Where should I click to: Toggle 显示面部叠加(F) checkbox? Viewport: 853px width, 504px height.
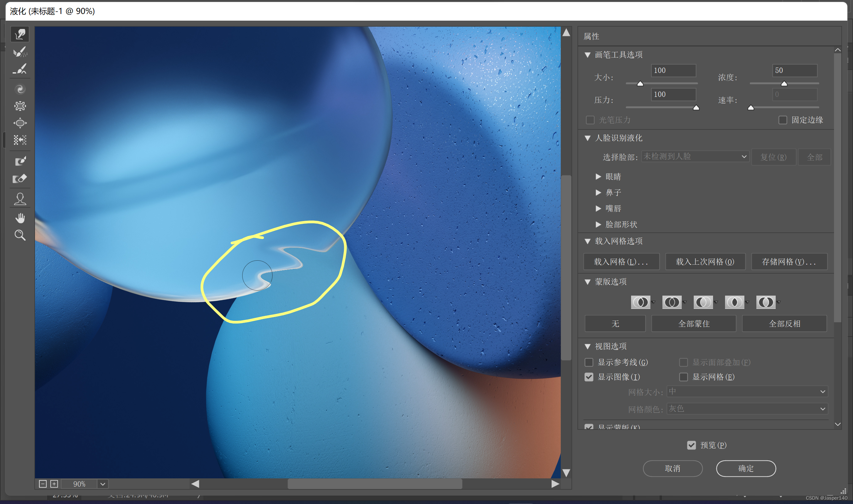click(683, 363)
